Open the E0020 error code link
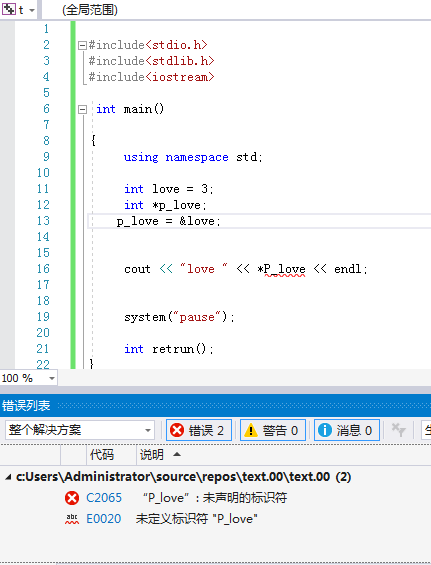This screenshot has height=565, width=431. (x=103, y=519)
